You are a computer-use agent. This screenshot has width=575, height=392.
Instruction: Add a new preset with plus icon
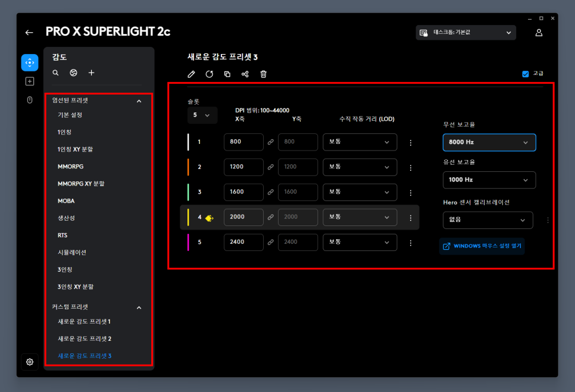click(x=91, y=73)
